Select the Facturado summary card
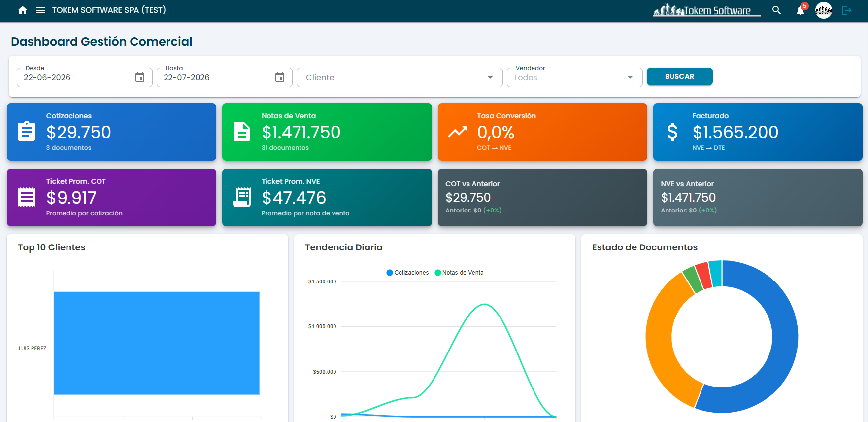The height and width of the screenshot is (422, 868). (x=758, y=132)
